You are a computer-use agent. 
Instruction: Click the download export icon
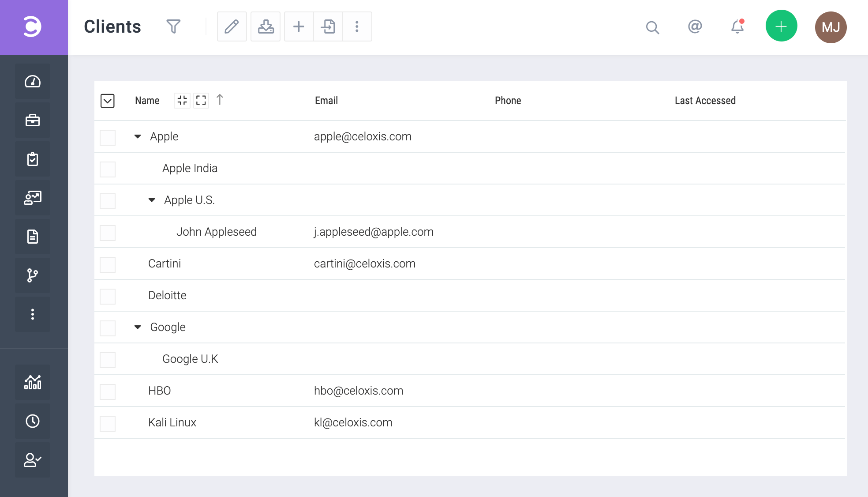click(266, 26)
